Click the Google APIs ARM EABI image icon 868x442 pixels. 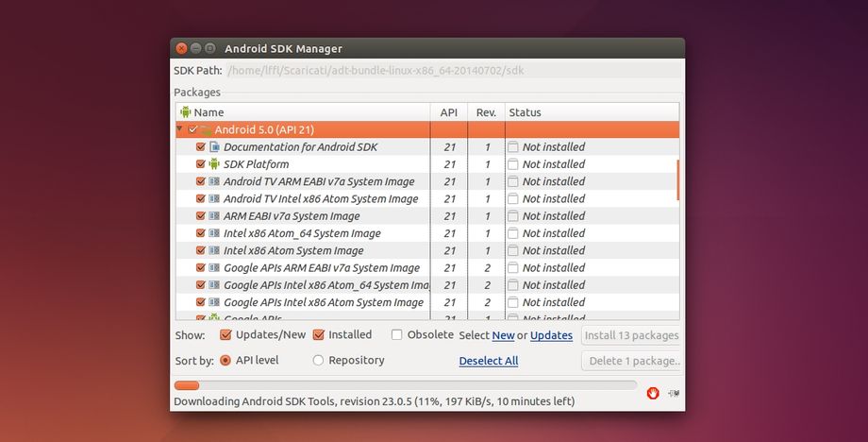coord(214,268)
